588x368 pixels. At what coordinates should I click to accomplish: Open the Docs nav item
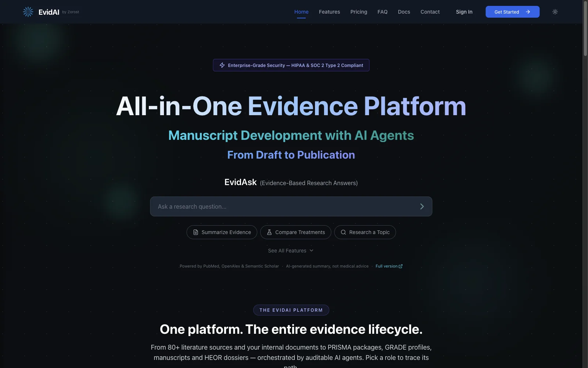pos(404,12)
